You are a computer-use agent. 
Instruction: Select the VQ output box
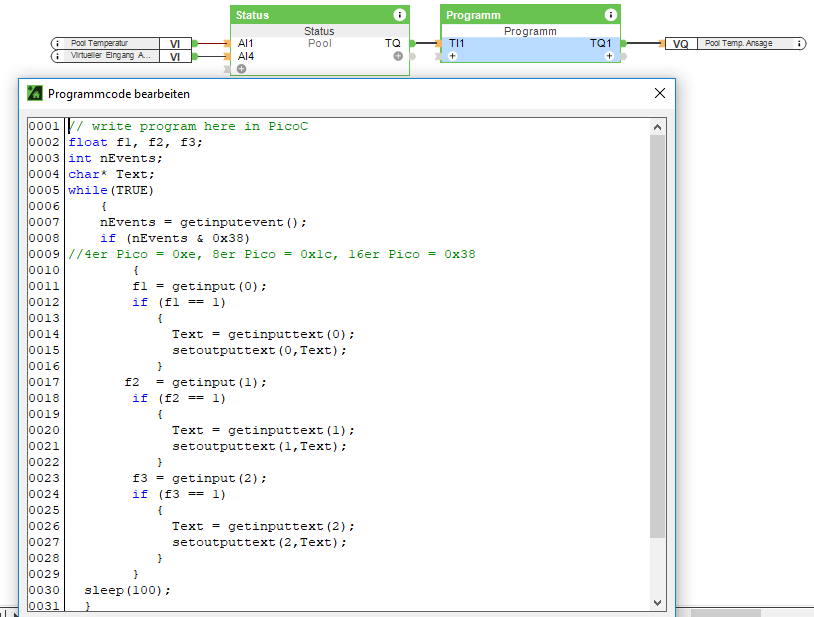pyautogui.click(x=681, y=44)
